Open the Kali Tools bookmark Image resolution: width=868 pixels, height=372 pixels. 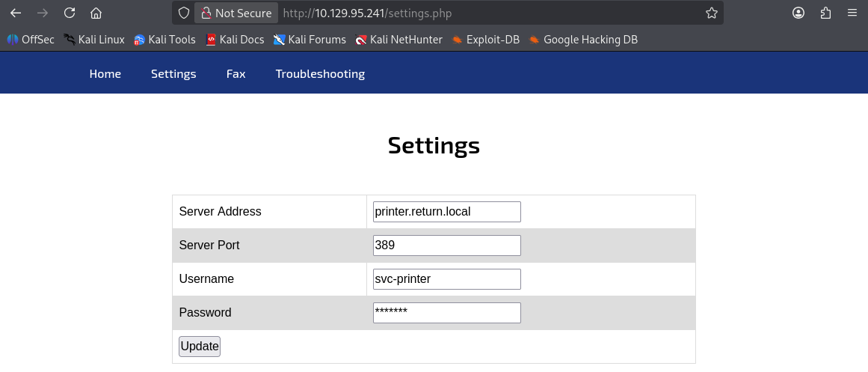tap(164, 40)
